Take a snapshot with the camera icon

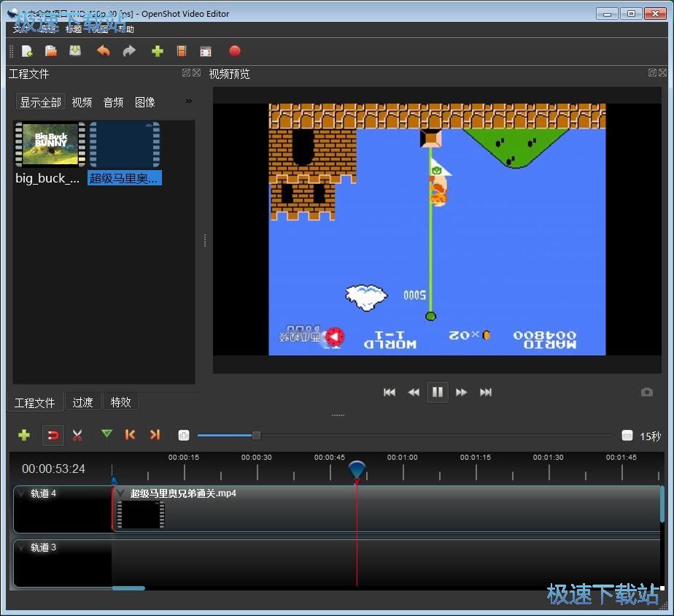click(x=647, y=392)
